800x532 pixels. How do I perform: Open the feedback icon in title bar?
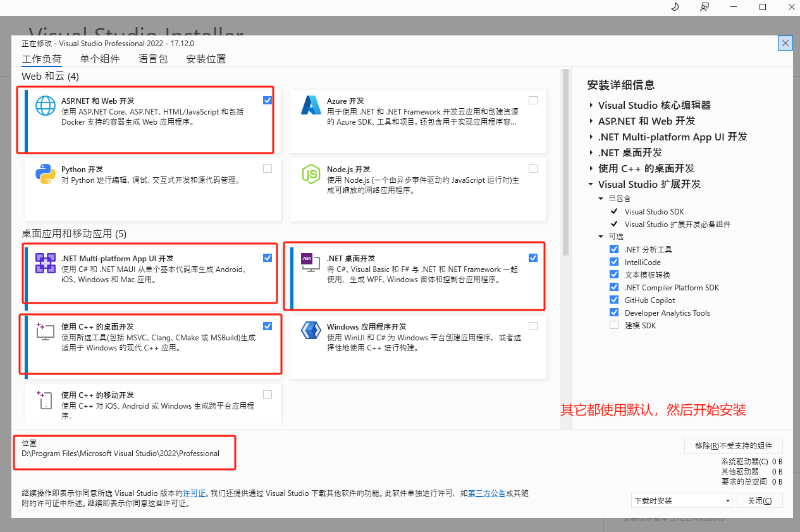coord(704,6)
